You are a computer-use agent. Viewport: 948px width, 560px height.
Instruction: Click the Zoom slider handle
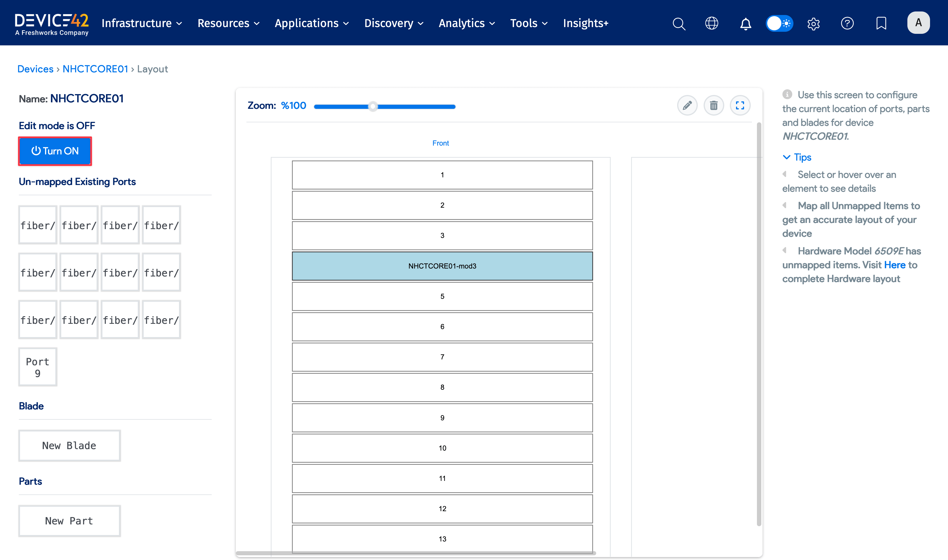(373, 106)
